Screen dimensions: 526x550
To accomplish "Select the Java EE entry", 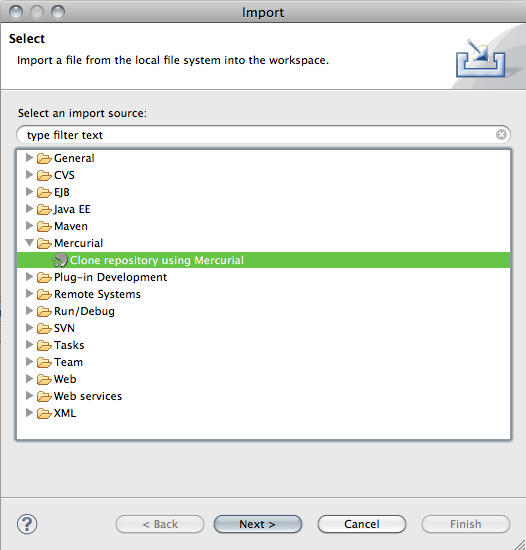I will 72,209.
